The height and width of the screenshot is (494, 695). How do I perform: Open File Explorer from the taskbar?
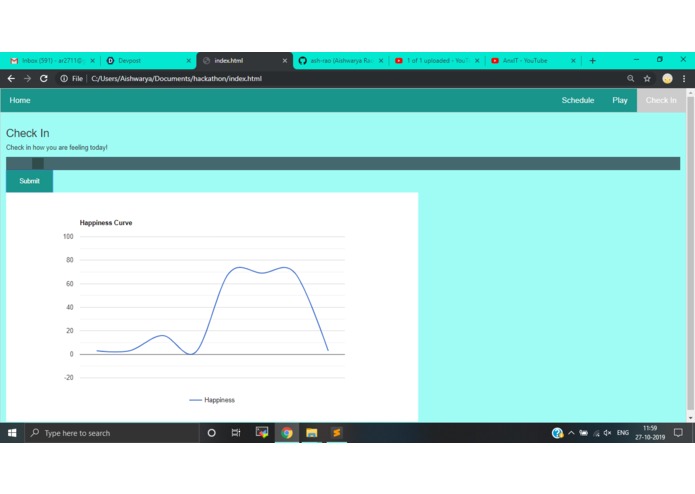coord(312,433)
